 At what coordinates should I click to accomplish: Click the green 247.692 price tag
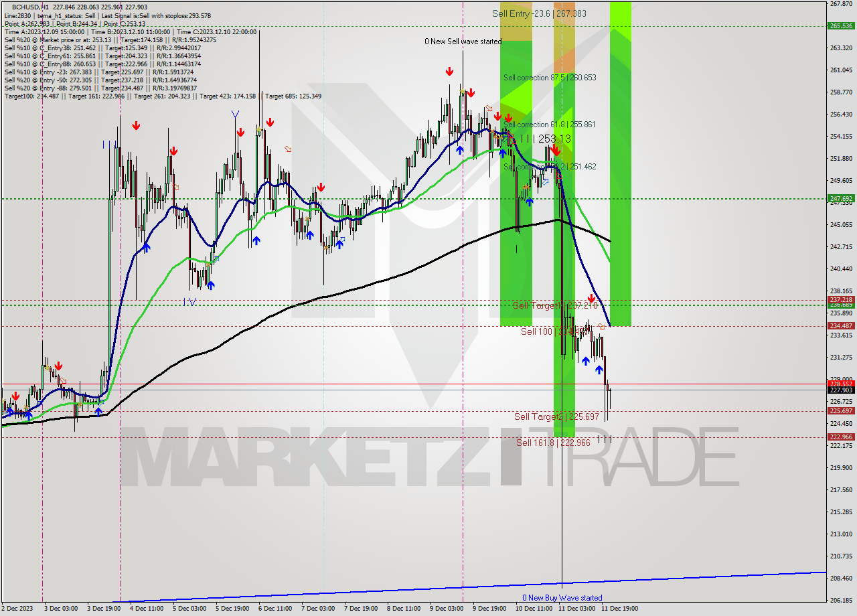841,199
